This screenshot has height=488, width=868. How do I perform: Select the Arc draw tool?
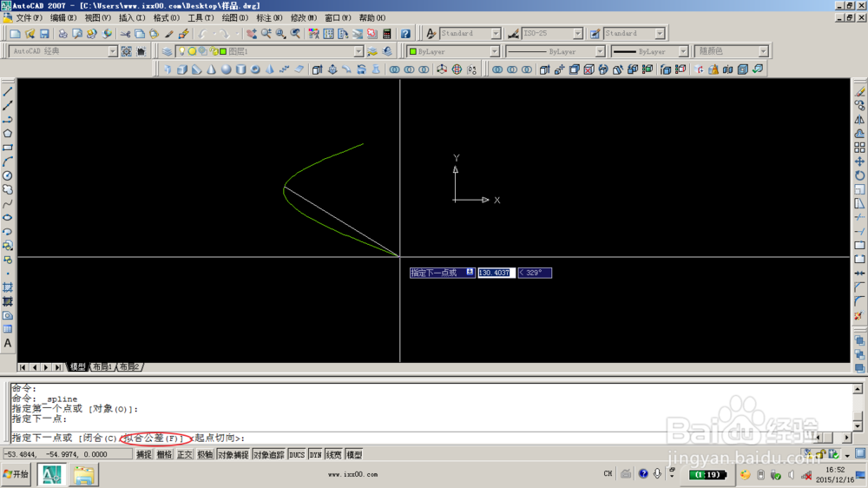[8, 162]
